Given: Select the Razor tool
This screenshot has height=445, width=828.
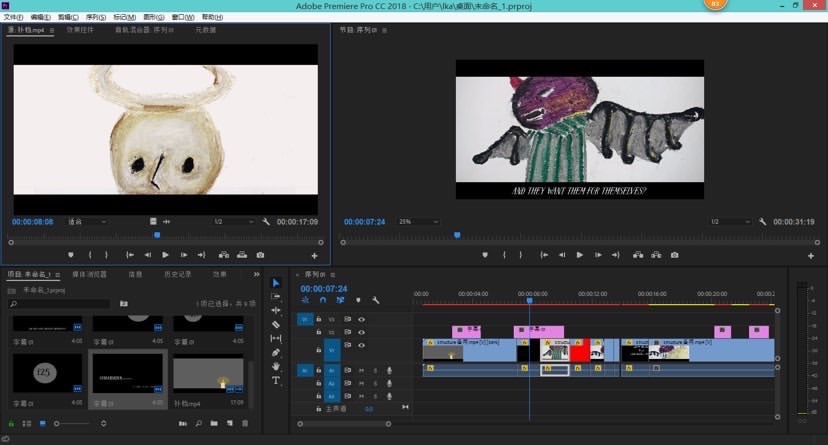Looking at the screenshot, I should (276, 324).
